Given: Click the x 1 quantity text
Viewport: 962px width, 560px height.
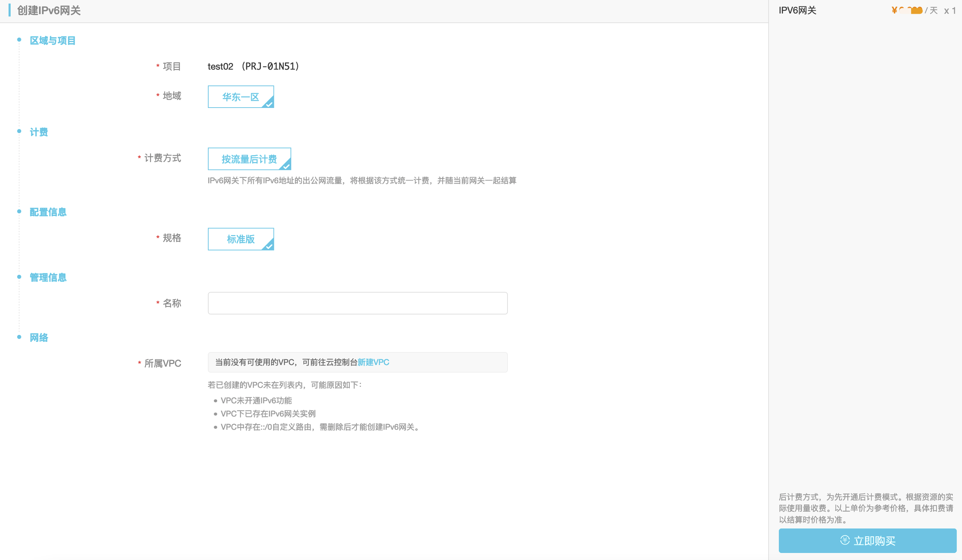Looking at the screenshot, I should [x=950, y=11].
